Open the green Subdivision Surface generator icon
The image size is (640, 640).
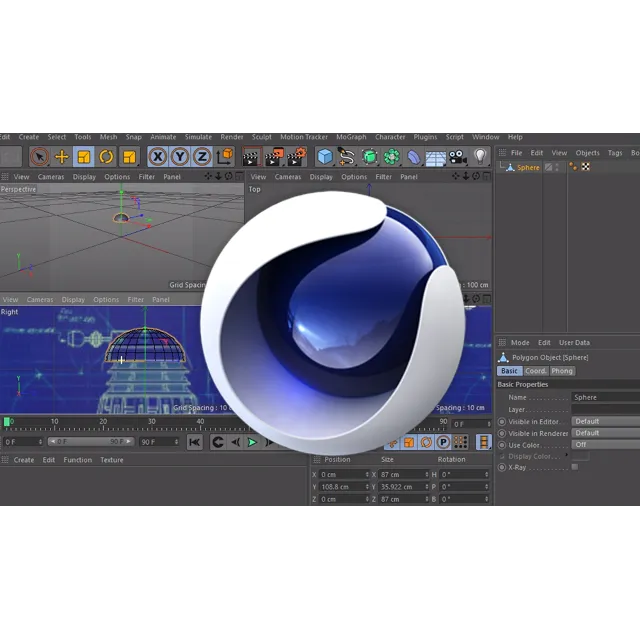pyautogui.click(x=369, y=157)
